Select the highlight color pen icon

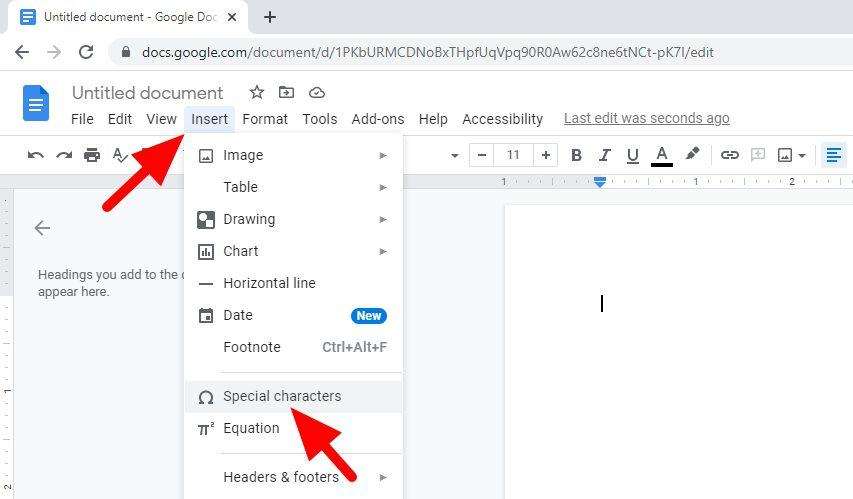click(x=692, y=155)
